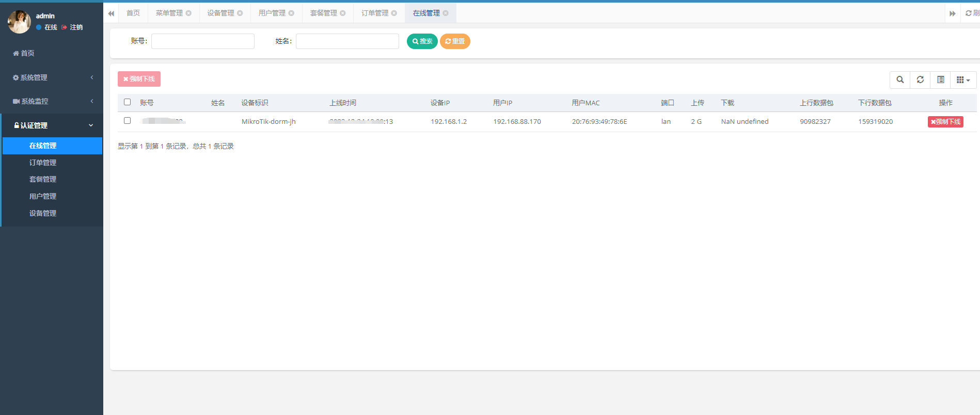
Task: Click the MAC 20:76:93:49:78:6E cell
Action: [x=599, y=122]
